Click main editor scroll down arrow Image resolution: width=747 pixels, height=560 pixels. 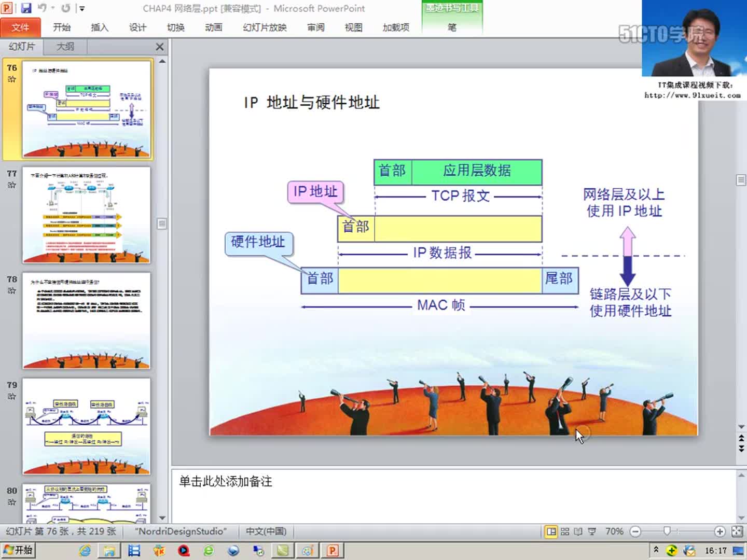coord(741,427)
